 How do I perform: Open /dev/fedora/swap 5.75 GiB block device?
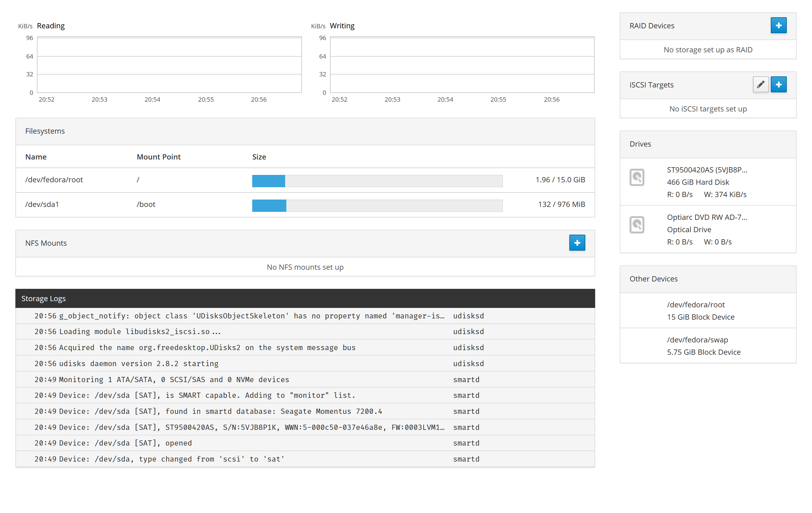703,345
